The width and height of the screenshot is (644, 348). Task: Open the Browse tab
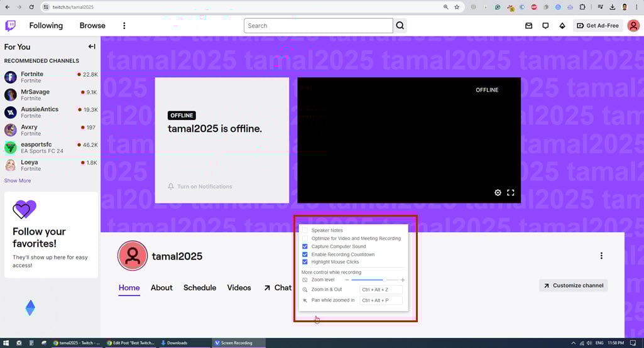point(92,26)
